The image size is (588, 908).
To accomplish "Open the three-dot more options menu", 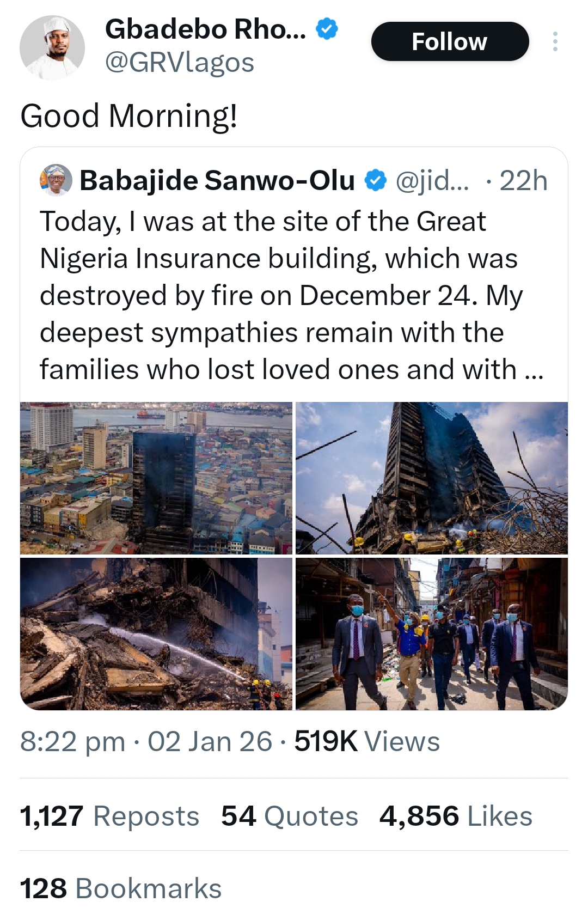I will coord(555,41).
